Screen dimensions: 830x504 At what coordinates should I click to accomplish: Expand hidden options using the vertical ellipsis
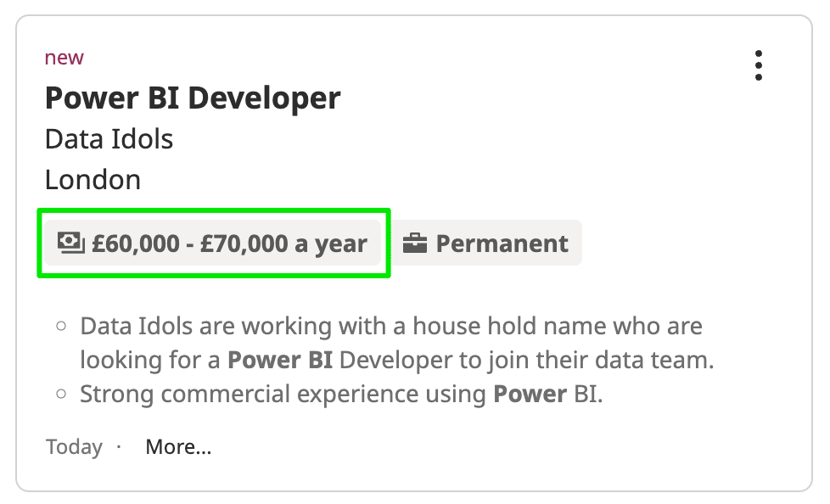(x=758, y=64)
